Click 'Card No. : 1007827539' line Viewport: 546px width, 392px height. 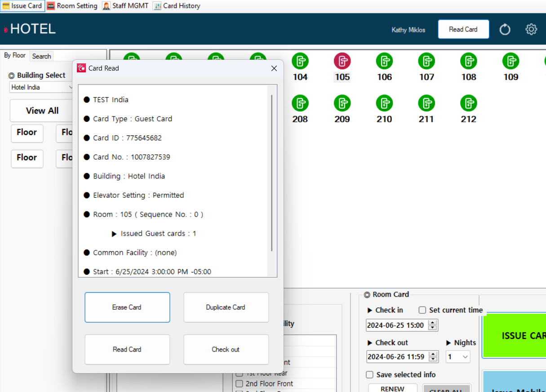pyautogui.click(x=132, y=157)
